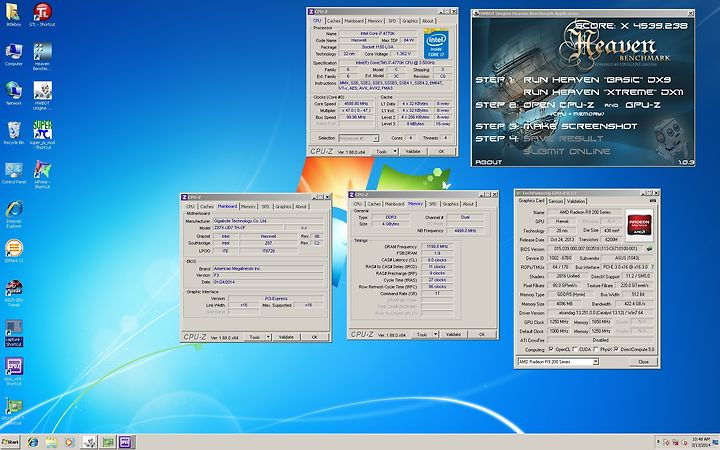The image size is (720, 450).
Task: Launch the 3DMark 11 desktop icon
Action: pos(13,251)
